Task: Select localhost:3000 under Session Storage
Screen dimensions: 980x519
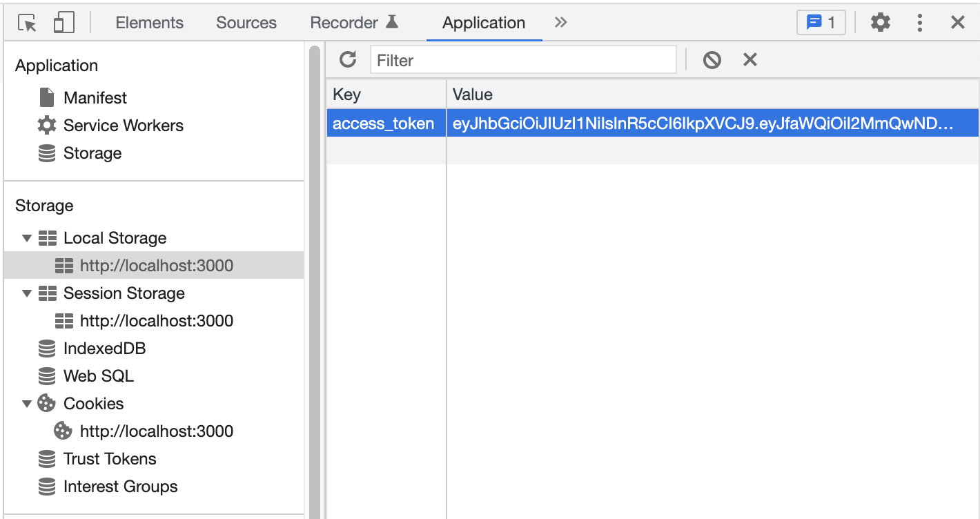Action: tap(156, 321)
